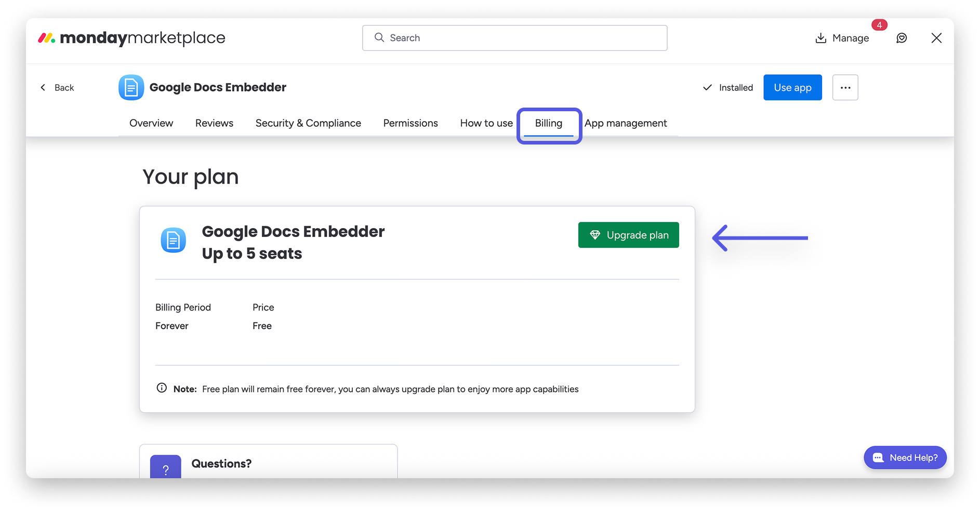Click the 'Free' price value
This screenshot has width=980, height=512.
tap(262, 326)
